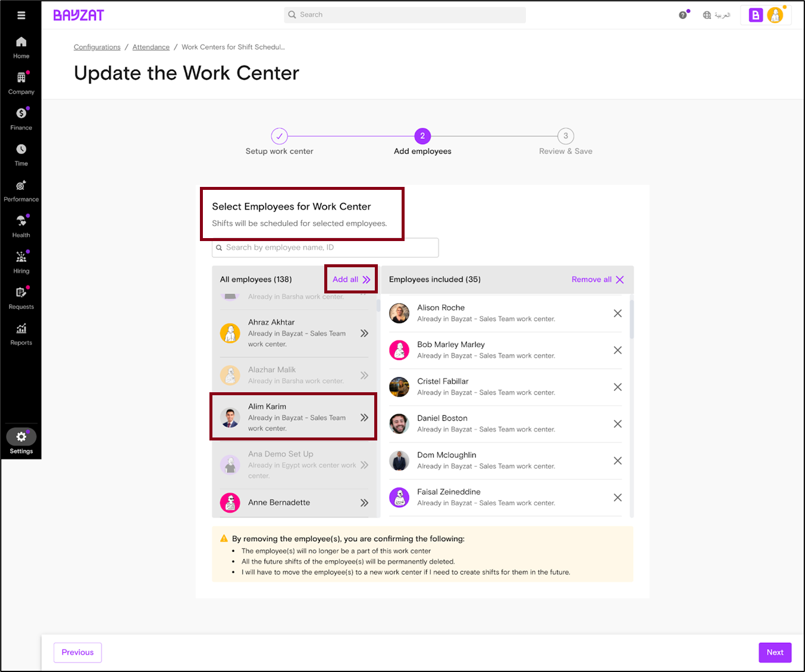
Task: Click the warning triangle icon
Action: (224, 538)
